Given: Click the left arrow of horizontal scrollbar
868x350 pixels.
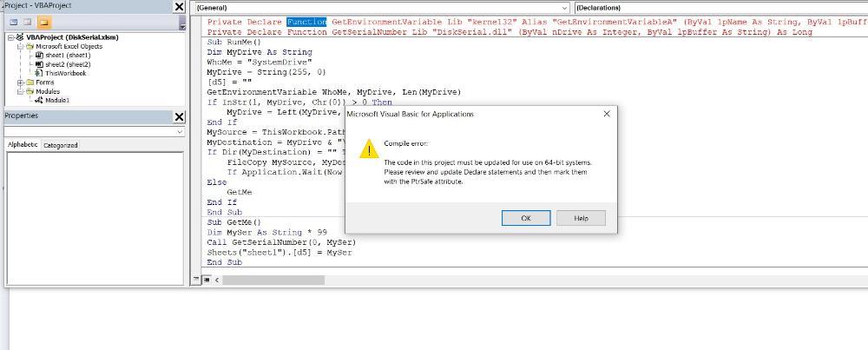Looking at the screenshot, I should [217, 281].
